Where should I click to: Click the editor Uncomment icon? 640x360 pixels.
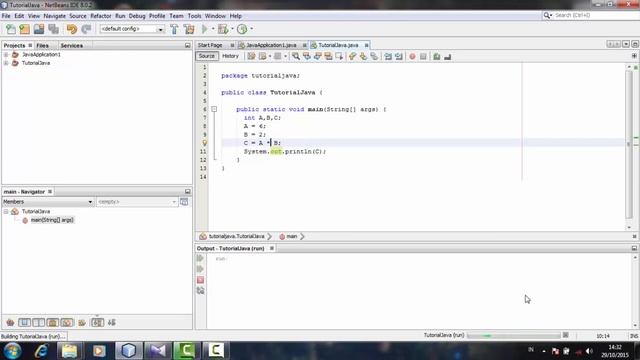point(448,56)
